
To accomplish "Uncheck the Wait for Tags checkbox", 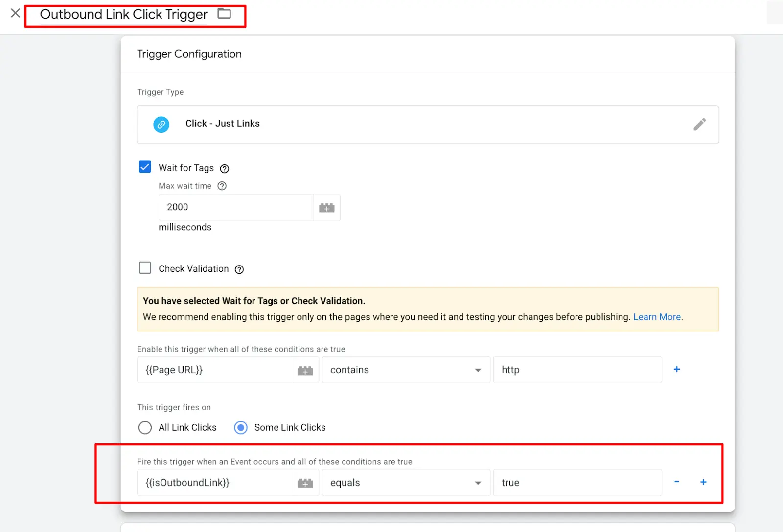I will click(x=145, y=167).
